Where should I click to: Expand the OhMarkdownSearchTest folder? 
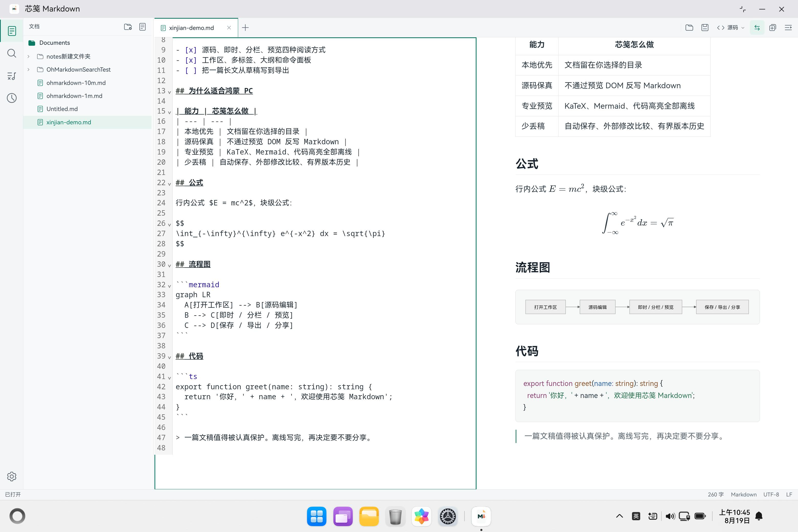(28, 70)
